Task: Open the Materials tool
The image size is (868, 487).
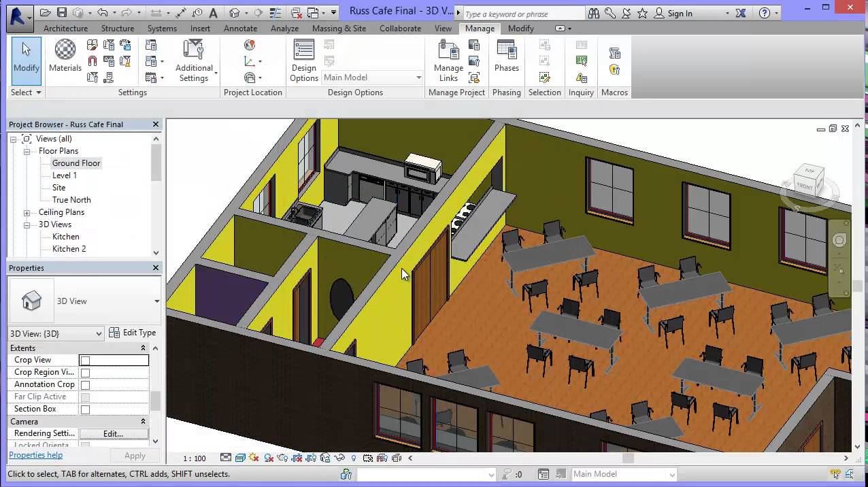Action: point(65,55)
